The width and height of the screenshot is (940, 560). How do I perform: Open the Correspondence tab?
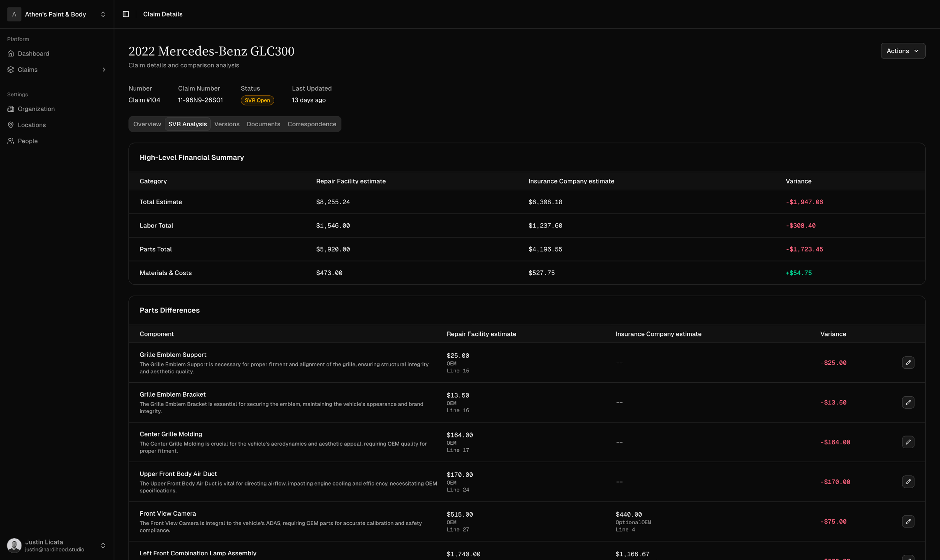click(x=312, y=124)
